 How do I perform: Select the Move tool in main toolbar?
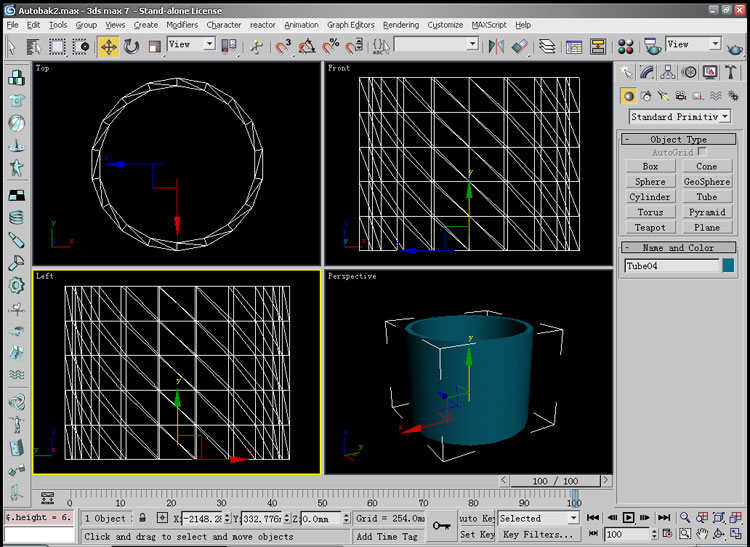pyautogui.click(x=107, y=46)
